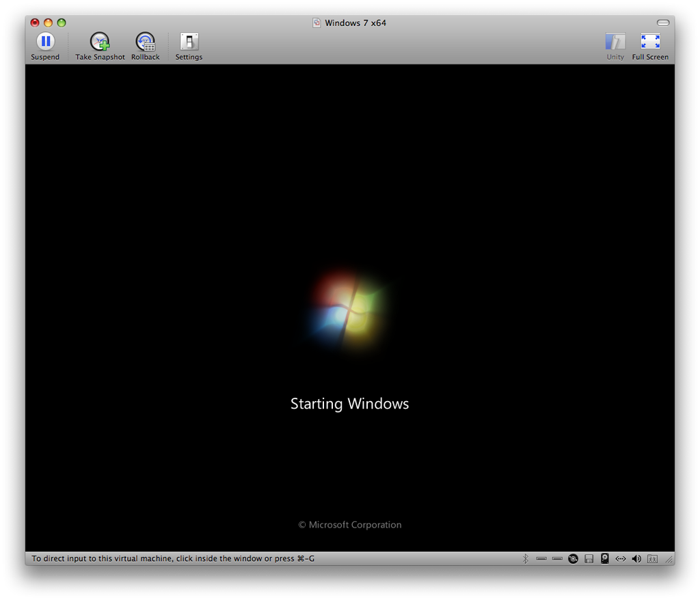The width and height of the screenshot is (700, 600).
Task: Click the network adapter status icon
Action: click(x=621, y=558)
